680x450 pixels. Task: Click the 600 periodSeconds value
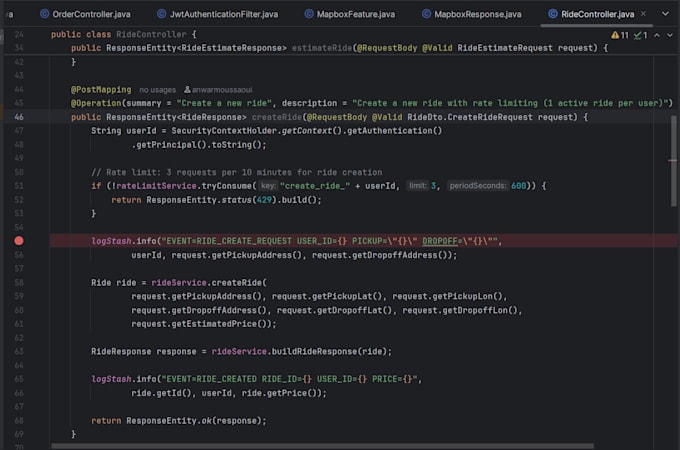pos(518,186)
